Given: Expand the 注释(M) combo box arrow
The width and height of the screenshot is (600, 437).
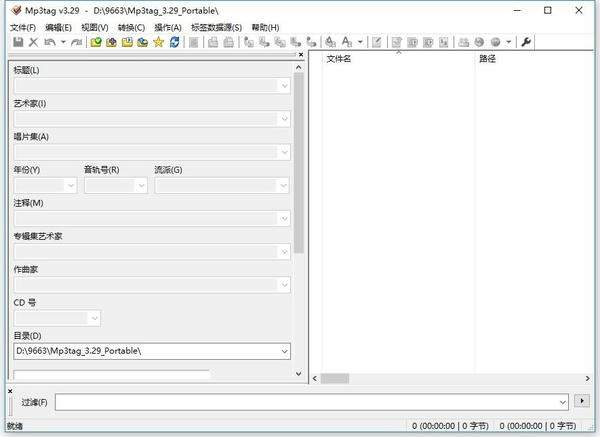Looking at the screenshot, I should [284, 219].
